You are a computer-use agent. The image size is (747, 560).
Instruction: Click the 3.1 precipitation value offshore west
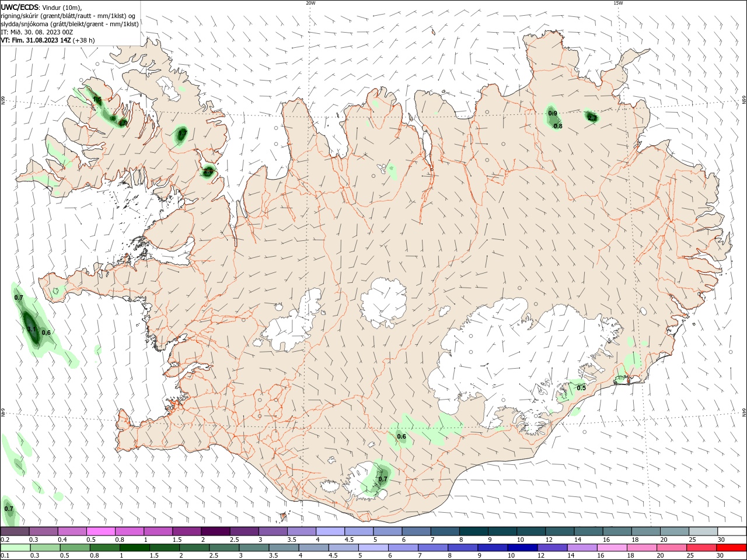point(32,330)
